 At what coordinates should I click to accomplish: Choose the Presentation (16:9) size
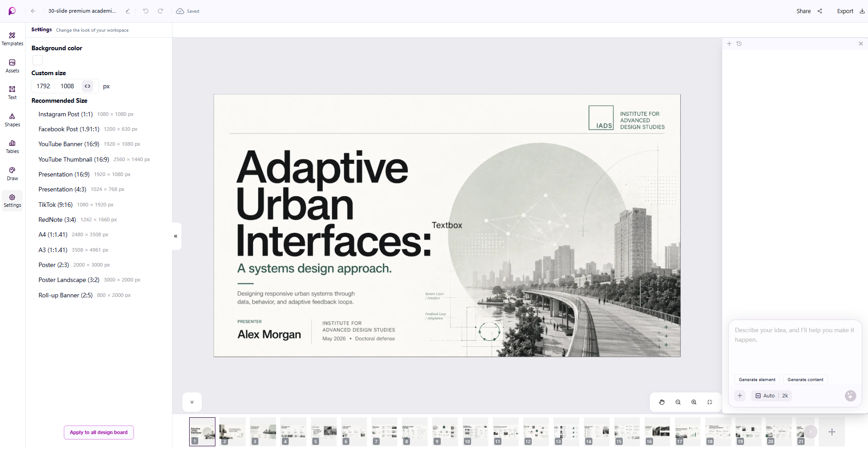click(84, 174)
